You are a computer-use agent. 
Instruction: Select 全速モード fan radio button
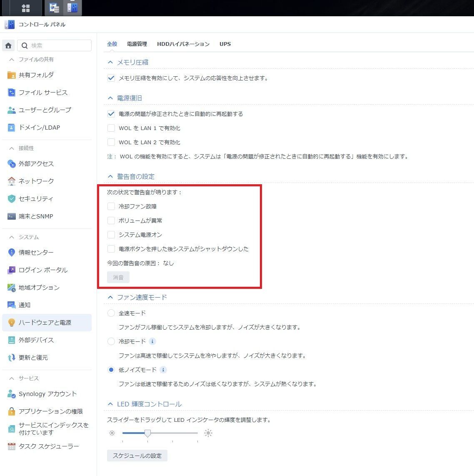(111, 313)
